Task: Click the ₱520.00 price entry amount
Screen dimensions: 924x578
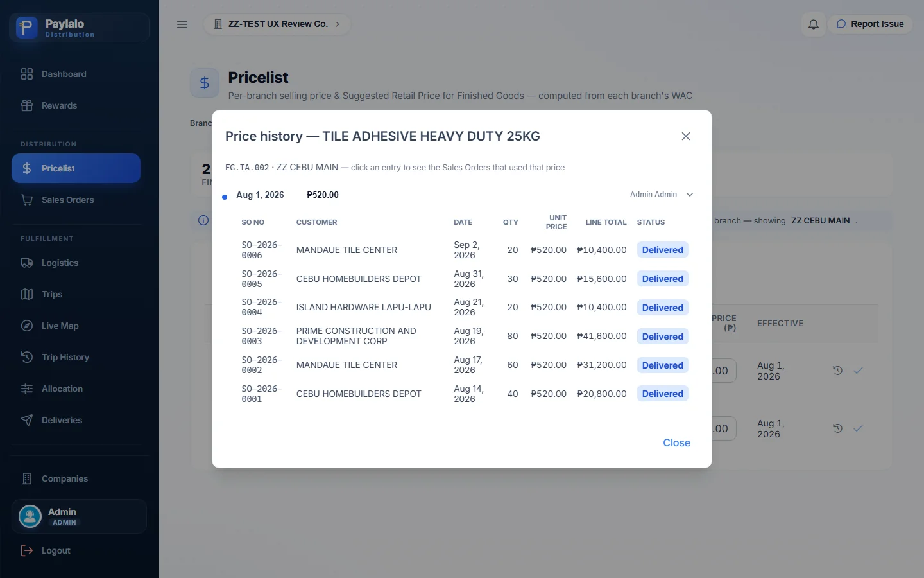Action: point(323,195)
